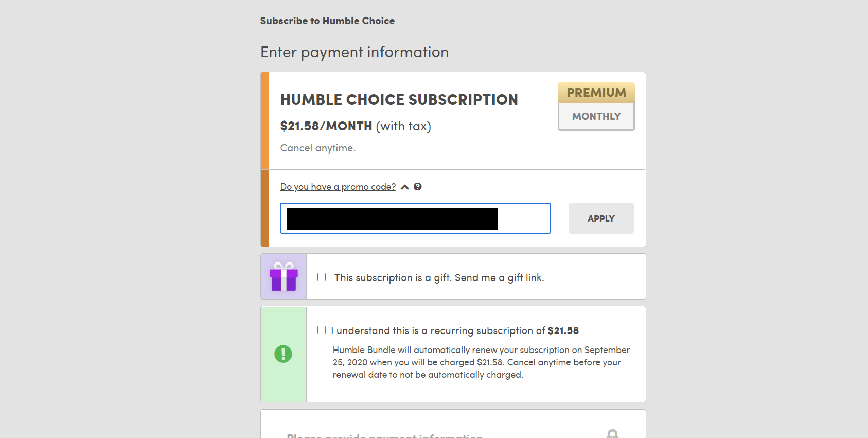Click the green exclamation alert icon
868x438 pixels.
pos(284,354)
